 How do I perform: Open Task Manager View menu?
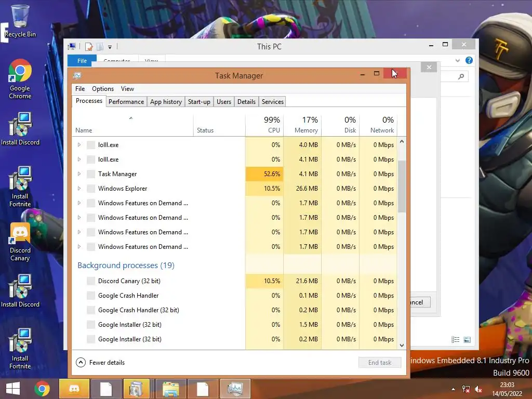click(x=127, y=88)
